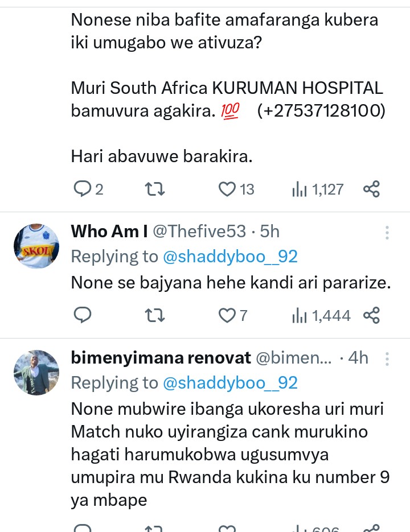
Task: Open more options for bimenyimana renovat's tweet
Action: 387,358
